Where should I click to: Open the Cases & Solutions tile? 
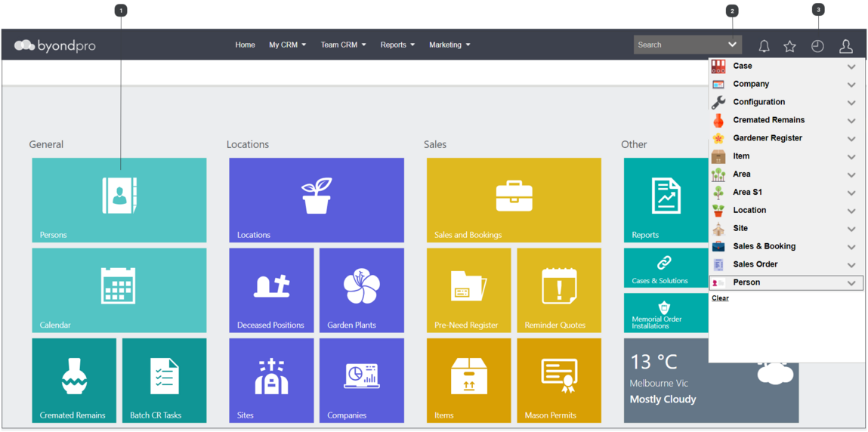[x=666, y=267]
